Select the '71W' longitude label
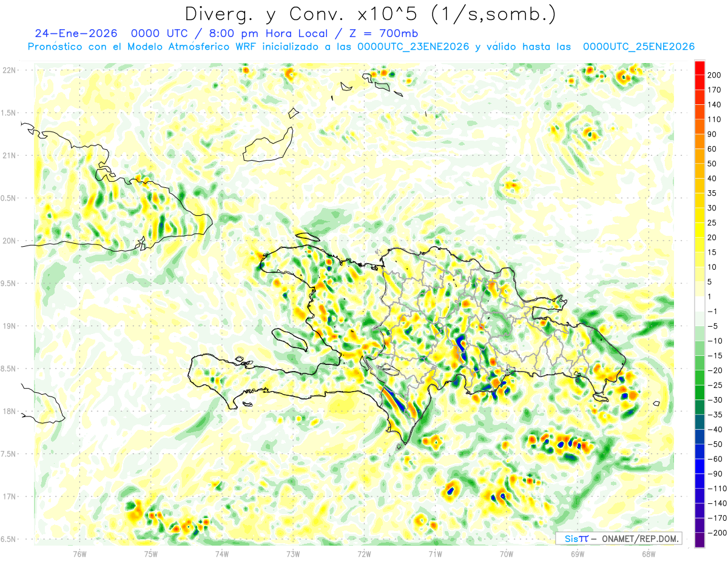This screenshot has height=562, width=728. coord(435,554)
